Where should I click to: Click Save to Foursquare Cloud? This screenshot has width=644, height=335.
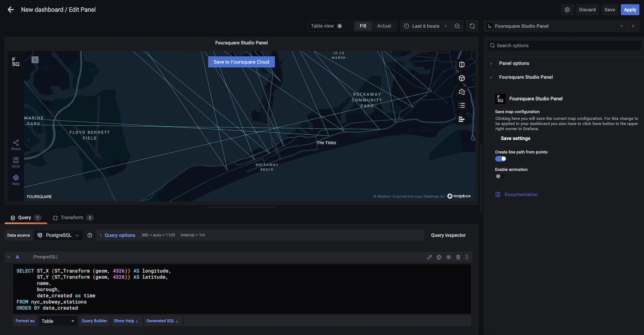[241, 62]
